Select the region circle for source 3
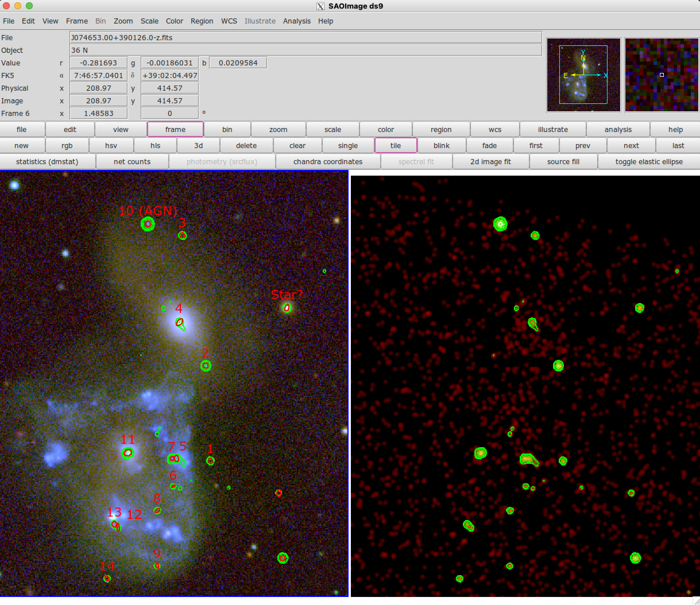Image resolution: width=700 pixels, height=605 pixels. [x=182, y=235]
